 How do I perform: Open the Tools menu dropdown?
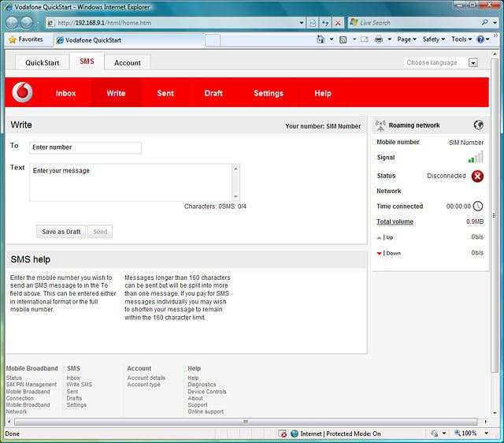[461, 39]
